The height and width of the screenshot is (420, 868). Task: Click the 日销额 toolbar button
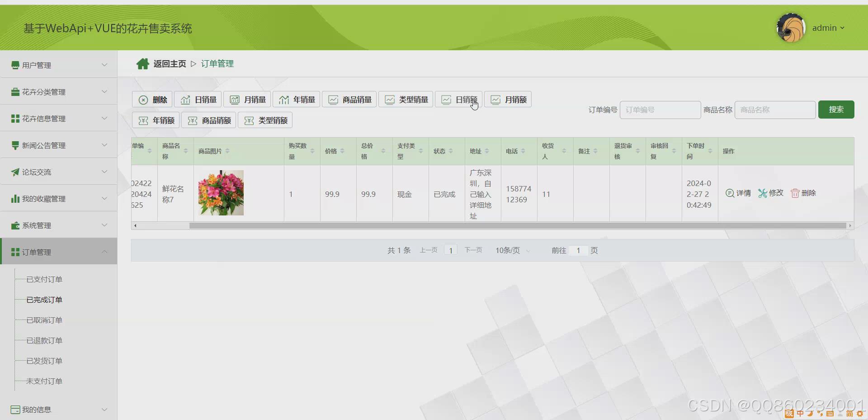[x=458, y=100]
